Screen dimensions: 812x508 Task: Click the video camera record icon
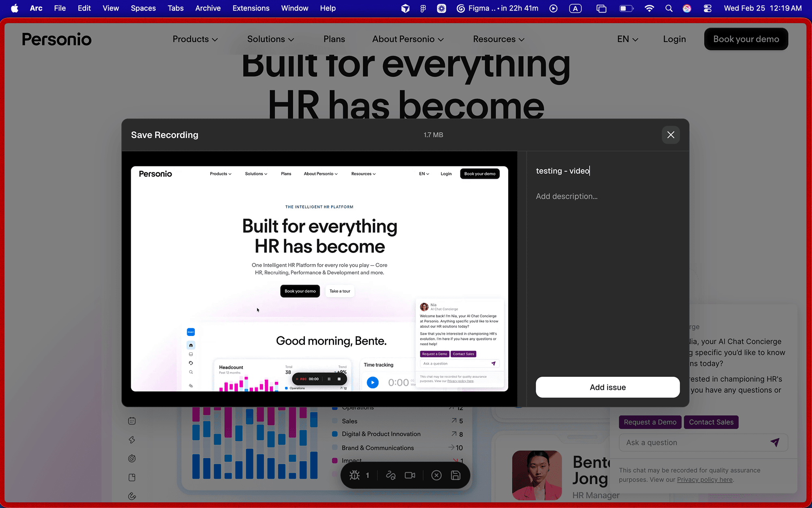click(410, 475)
